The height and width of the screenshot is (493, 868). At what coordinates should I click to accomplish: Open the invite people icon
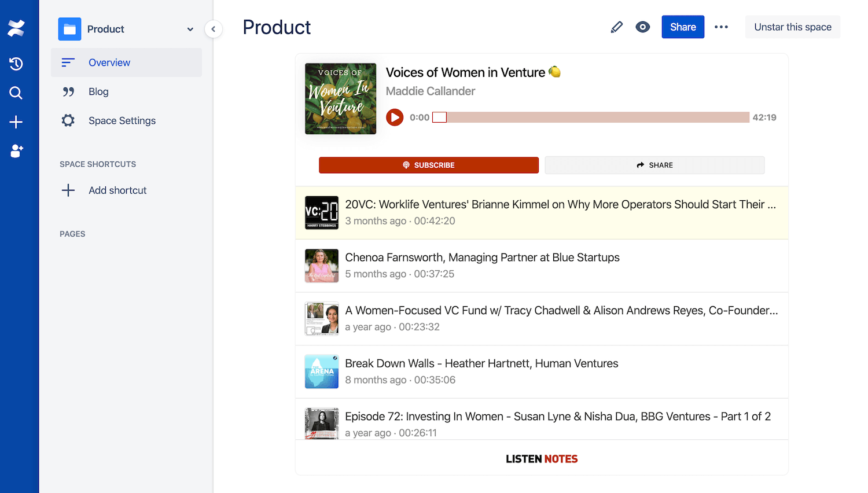pyautogui.click(x=16, y=151)
